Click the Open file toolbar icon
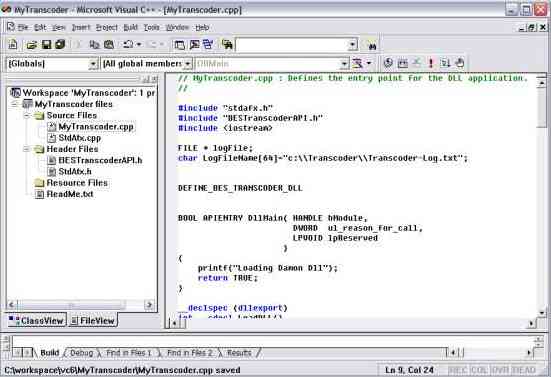Screen dimensions: 551x377 [32, 45]
